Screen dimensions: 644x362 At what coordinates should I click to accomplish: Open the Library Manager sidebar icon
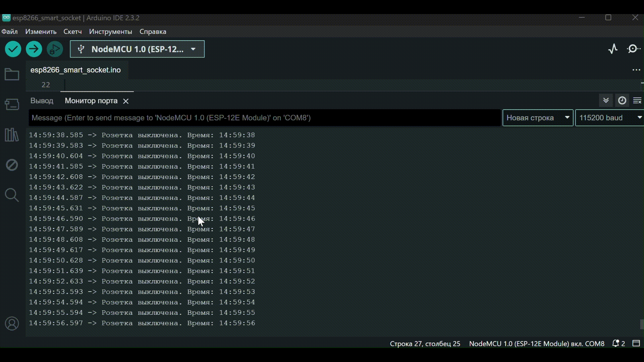(x=12, y=135)
